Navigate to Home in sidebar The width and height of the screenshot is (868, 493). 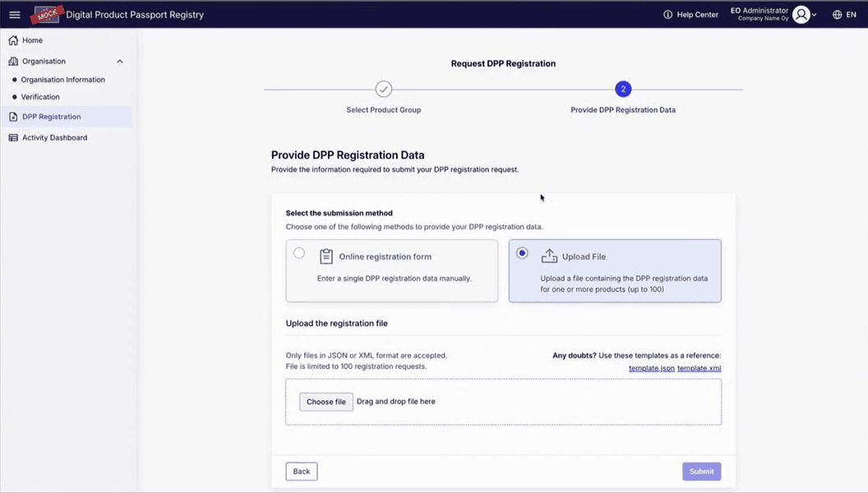(33, 40)
